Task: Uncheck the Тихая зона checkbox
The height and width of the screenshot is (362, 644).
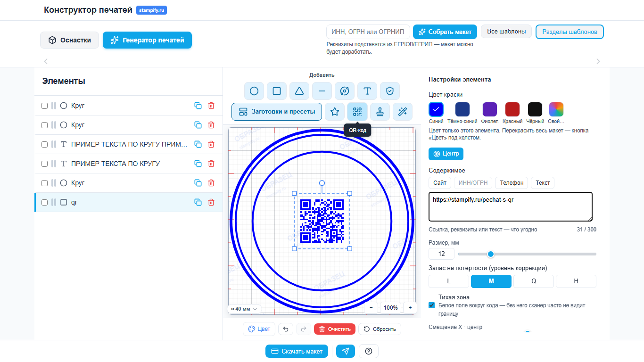Action: 431,305
